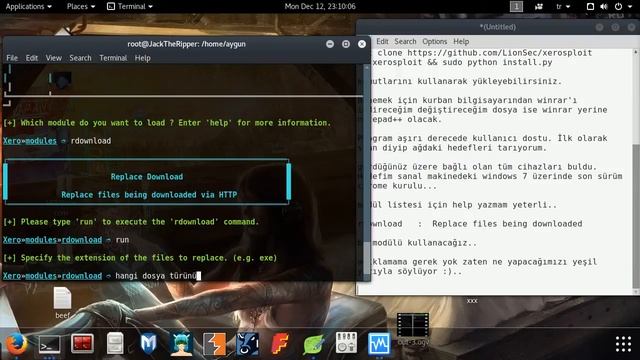
Task: Click 'modülü kullanacağız..' line in editor
Action: pyautogui.click(x=424, y=243)
